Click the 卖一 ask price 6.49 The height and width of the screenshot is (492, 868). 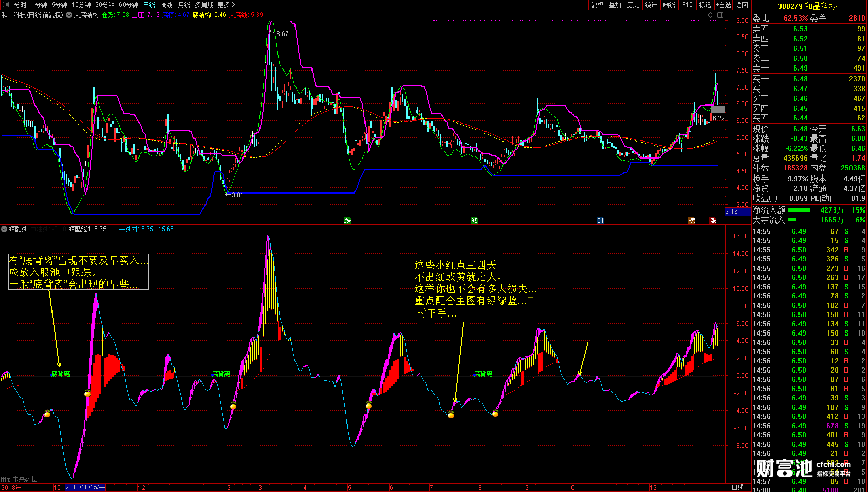(x=800, y=68)
